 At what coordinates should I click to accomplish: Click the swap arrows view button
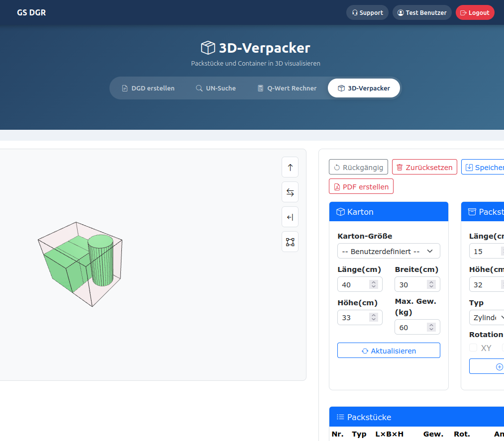(x=290, y=192)
